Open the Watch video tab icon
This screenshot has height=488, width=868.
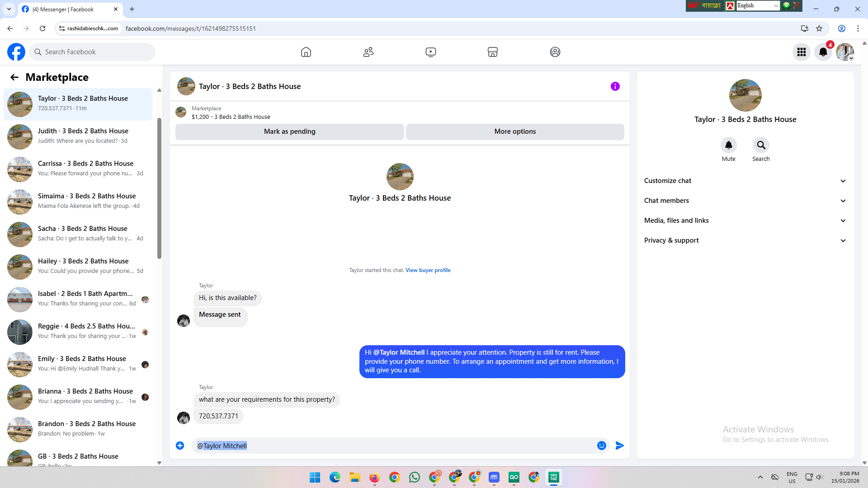pos(431,52)
